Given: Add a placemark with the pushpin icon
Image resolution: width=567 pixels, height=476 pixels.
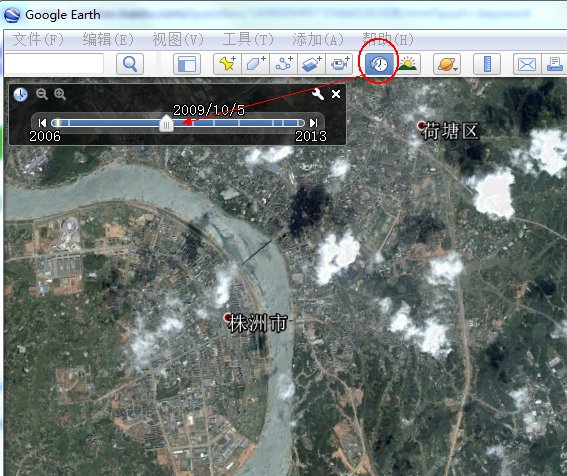Looking at the screenshot, I should pos(227,64).
